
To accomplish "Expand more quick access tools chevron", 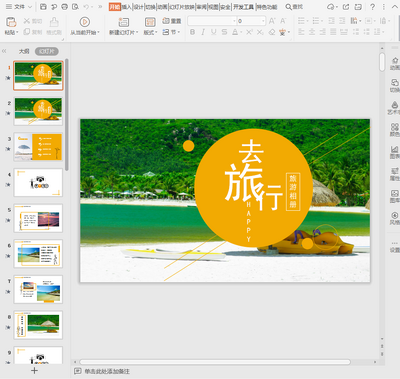I will (x=100, y=7).
